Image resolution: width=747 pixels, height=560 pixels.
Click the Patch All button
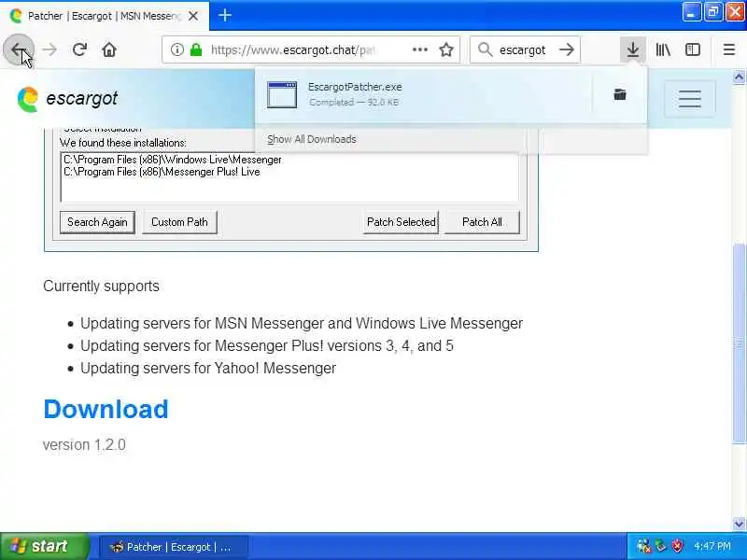tap(482, 222)
